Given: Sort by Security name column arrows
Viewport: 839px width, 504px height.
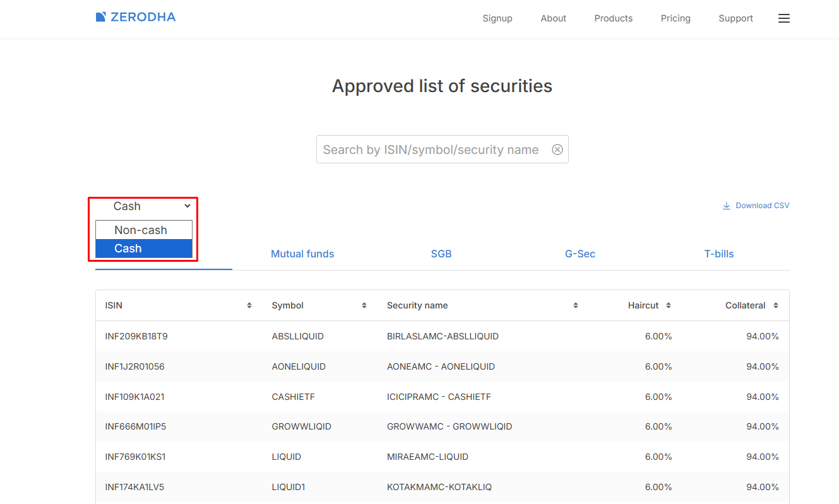Looking at the screenshot, I should (x=576, y=305).
